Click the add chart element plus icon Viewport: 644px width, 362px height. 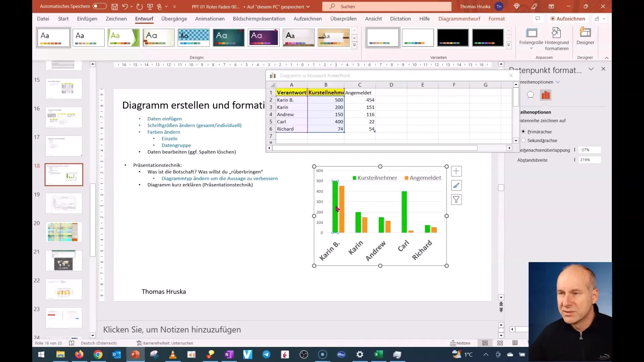pyautogui.click(x=455, y=172)
